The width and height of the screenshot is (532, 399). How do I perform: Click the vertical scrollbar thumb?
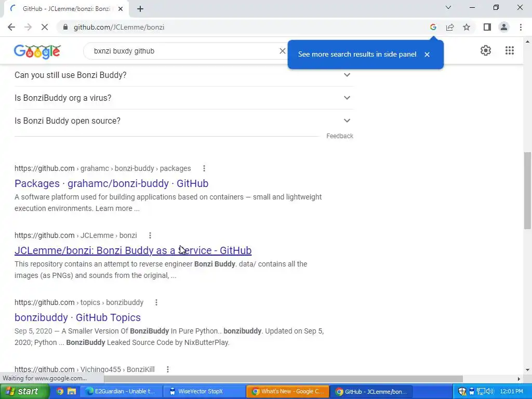pos(527,190)
